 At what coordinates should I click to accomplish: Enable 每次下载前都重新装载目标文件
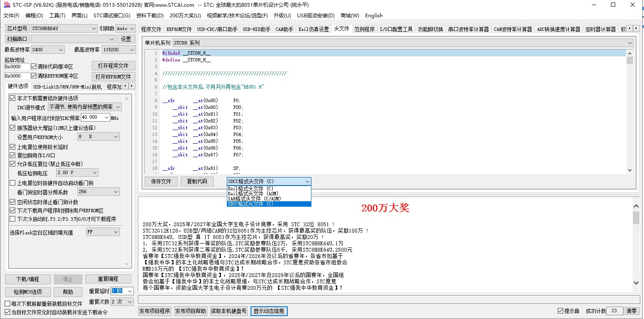[7, 304]
